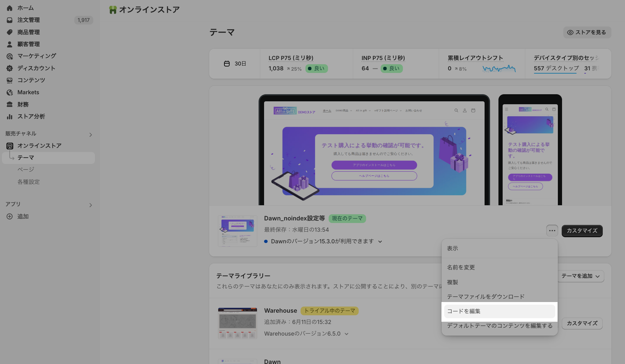
Task: Expand the 販売チャネル section chevron
Action: tap(91, 135)
